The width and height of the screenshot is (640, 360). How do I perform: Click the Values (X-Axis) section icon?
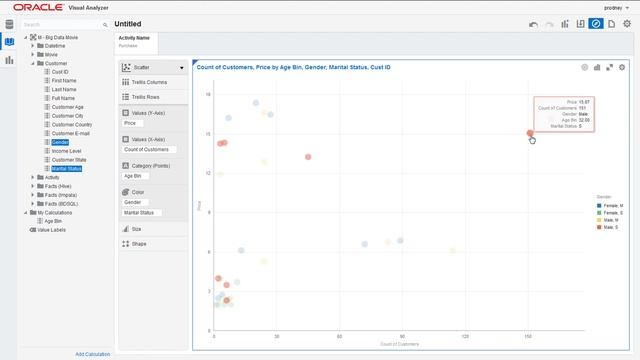pos(125,139)
